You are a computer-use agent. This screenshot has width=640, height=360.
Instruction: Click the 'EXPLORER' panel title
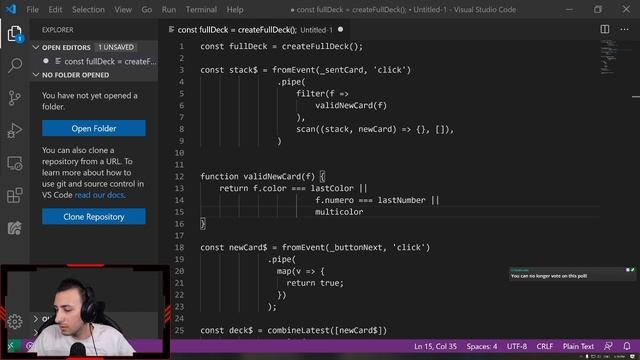tap(58, 30)
